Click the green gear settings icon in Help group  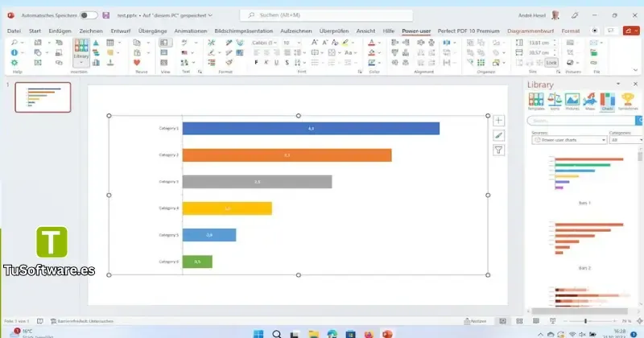coord(14,63)
